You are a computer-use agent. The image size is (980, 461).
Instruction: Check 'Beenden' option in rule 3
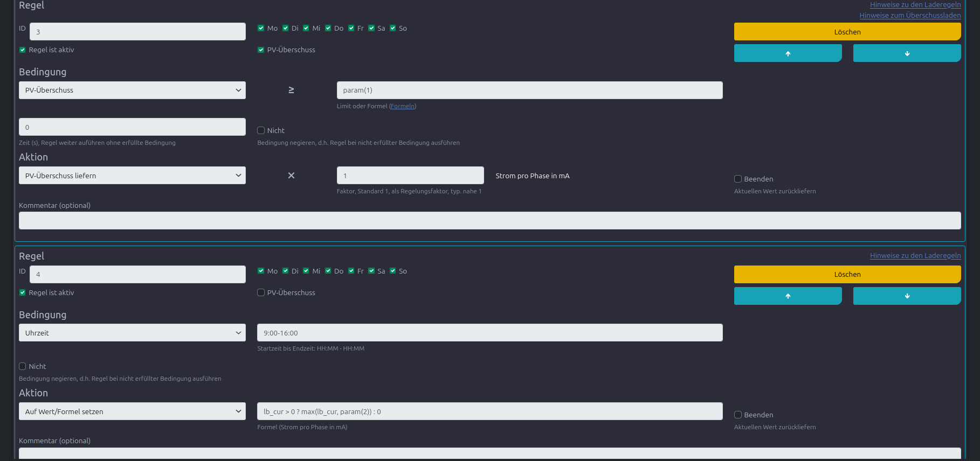point(738,179)
